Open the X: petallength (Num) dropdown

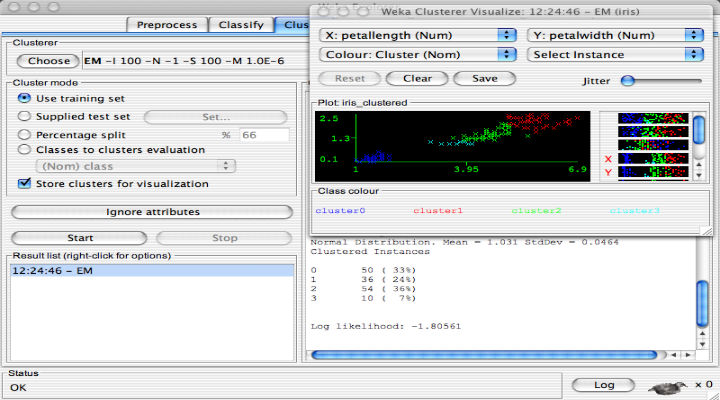[x=417, y=35]
